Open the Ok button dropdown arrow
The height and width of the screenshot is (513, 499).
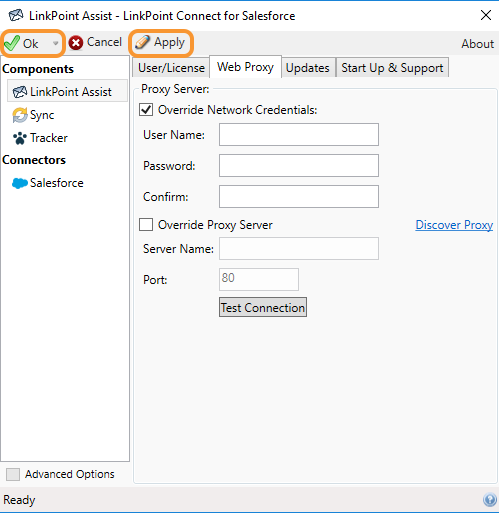55,43
